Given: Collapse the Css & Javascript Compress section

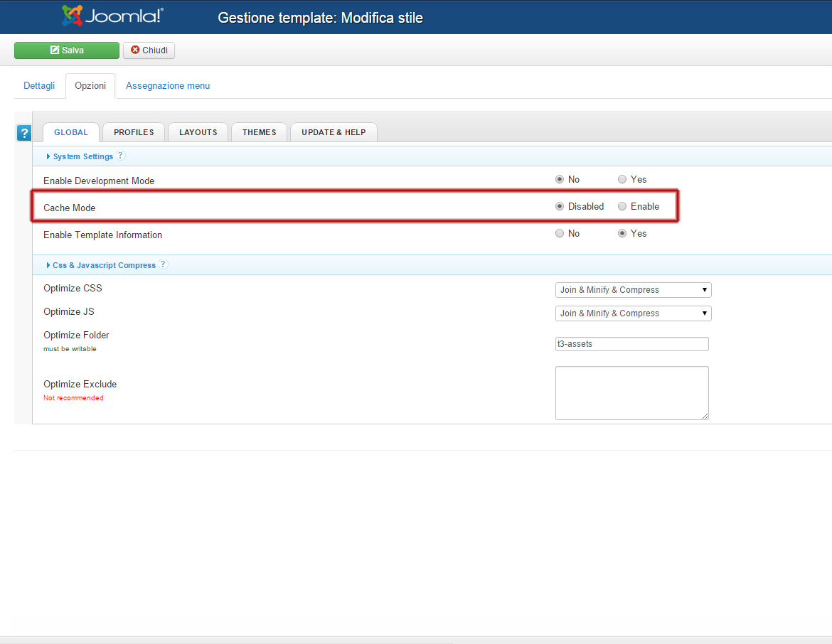Looking at the screenshot, I should point(103,265).
